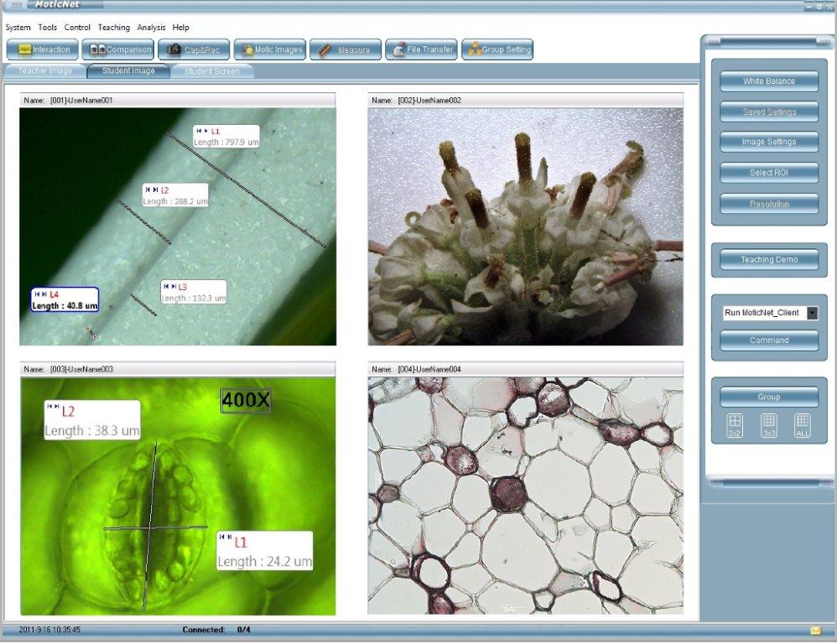Screen dimensions: 837x644
Task: Show ALL students grid view
Action: click(x=803, y=424)
